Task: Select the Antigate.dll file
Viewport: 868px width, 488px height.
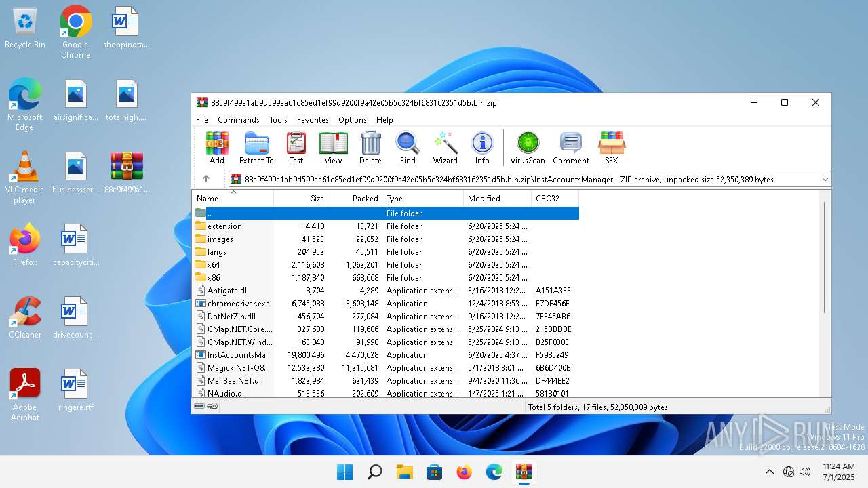Action: pyautogui.click(x=386, y=291)
